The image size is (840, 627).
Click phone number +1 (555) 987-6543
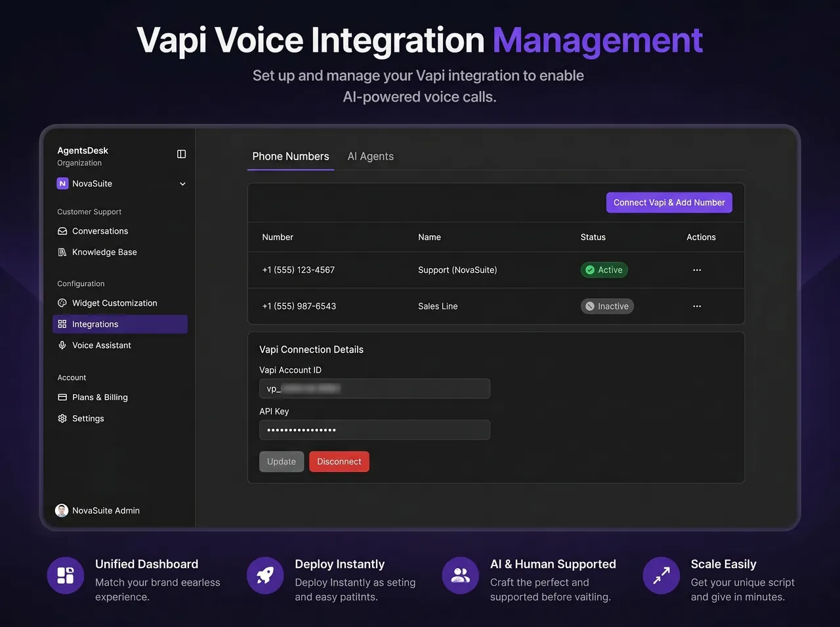(x=299, y=306)
